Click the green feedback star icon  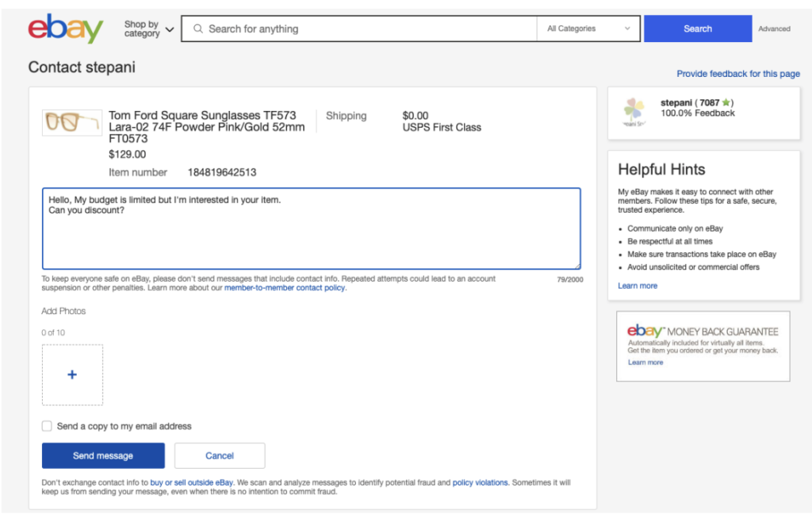pyautogui.click(x=726, y=103)
